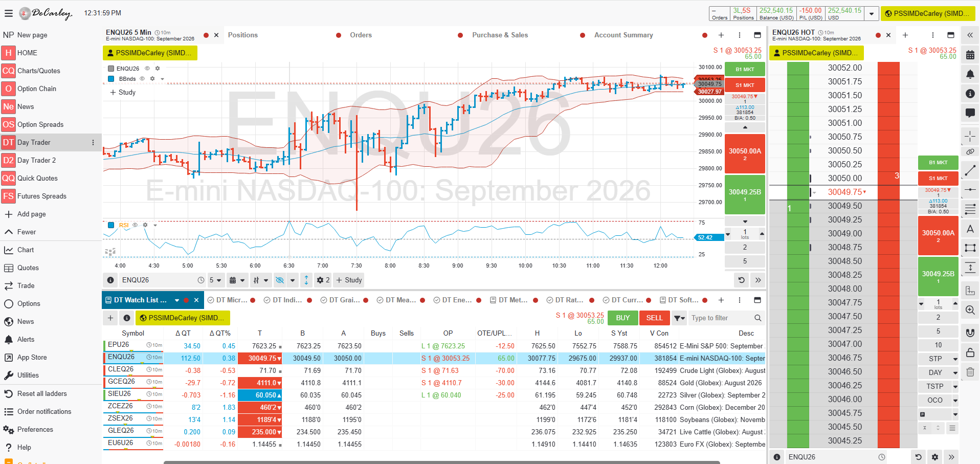Viewport: 980px width, 464px height.
Task: Select the zoom in tool
Action: 970,310
